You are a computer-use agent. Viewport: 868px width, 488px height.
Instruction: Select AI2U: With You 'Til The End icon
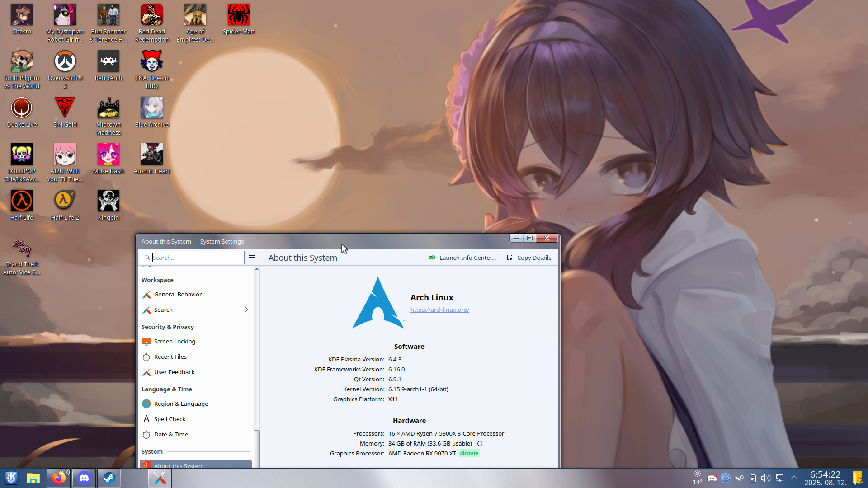65,163
